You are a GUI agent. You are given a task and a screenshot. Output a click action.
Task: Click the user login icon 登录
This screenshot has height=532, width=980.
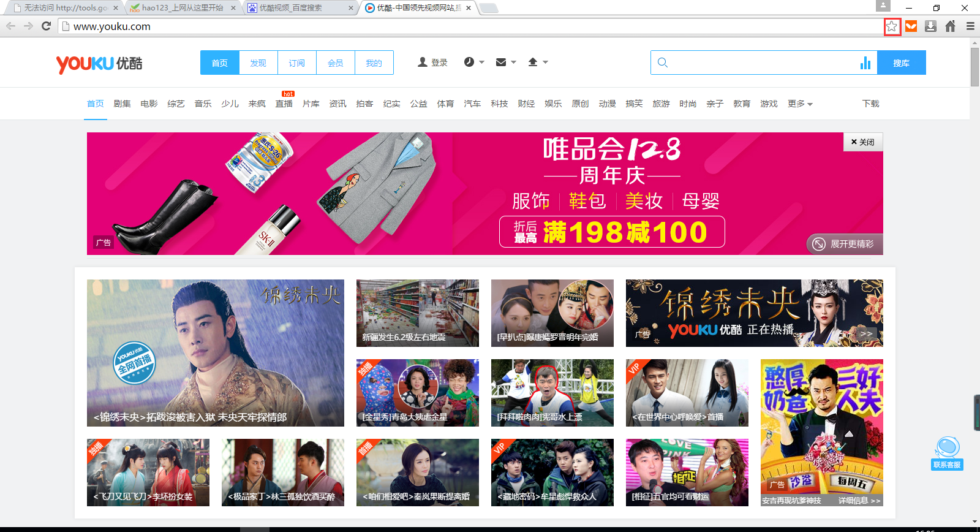(432, 63)
